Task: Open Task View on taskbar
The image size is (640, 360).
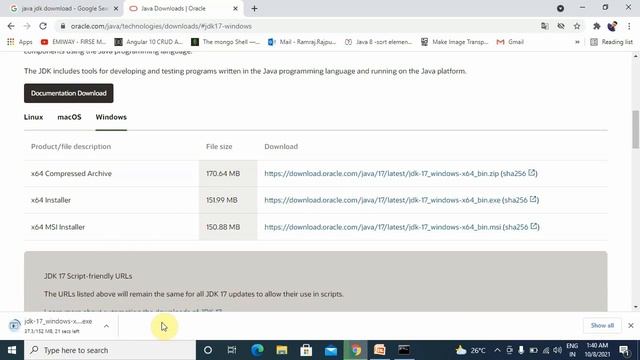Action: 232,350
